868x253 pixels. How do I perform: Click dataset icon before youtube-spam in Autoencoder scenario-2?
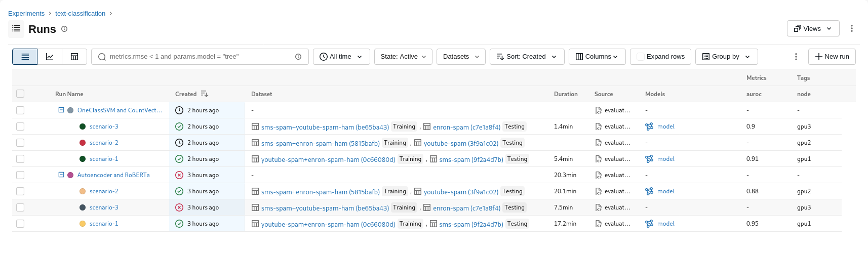[418, 191]
